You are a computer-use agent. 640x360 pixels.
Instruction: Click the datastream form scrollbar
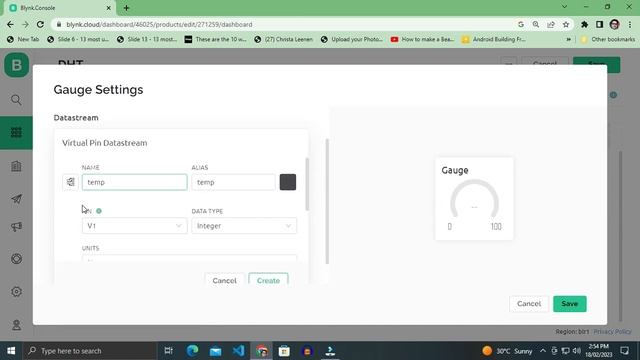click(x=307, y=184)
